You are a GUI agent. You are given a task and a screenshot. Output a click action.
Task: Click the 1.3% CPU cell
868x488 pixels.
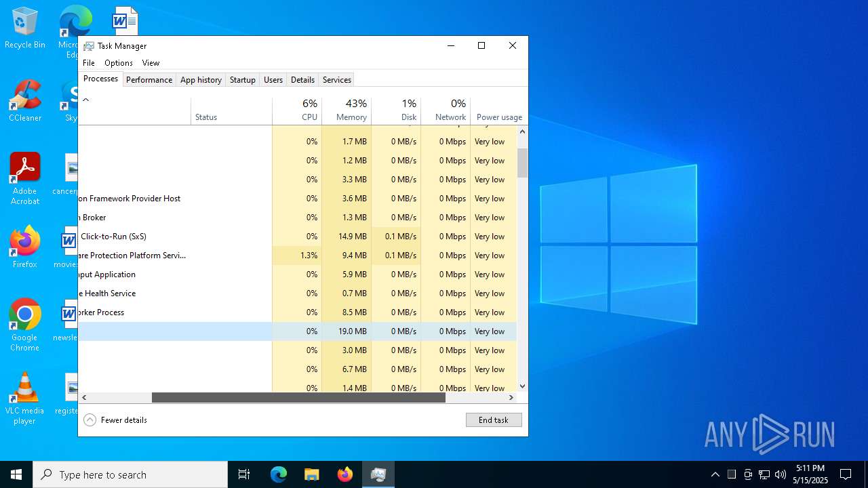click(x=297, y=256)
